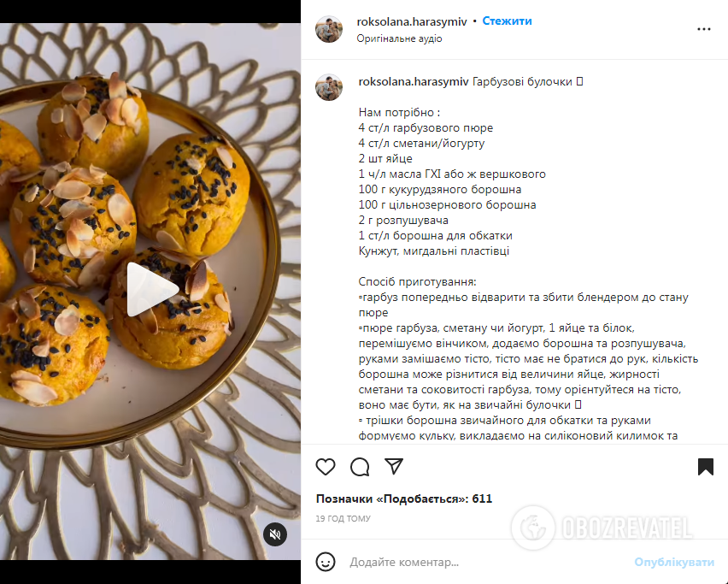
Task: Open the emoji picker in the comment box
Action: tap(326, 562)
